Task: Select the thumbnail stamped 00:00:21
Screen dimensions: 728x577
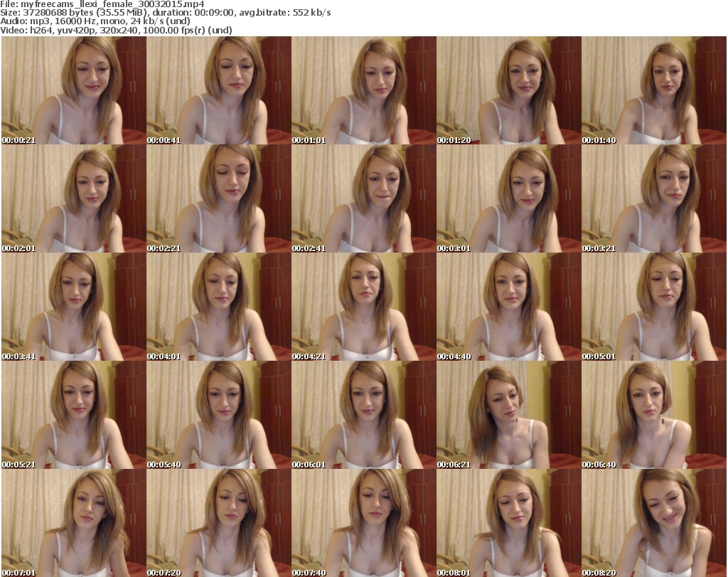Action: [x=74, y=90]
